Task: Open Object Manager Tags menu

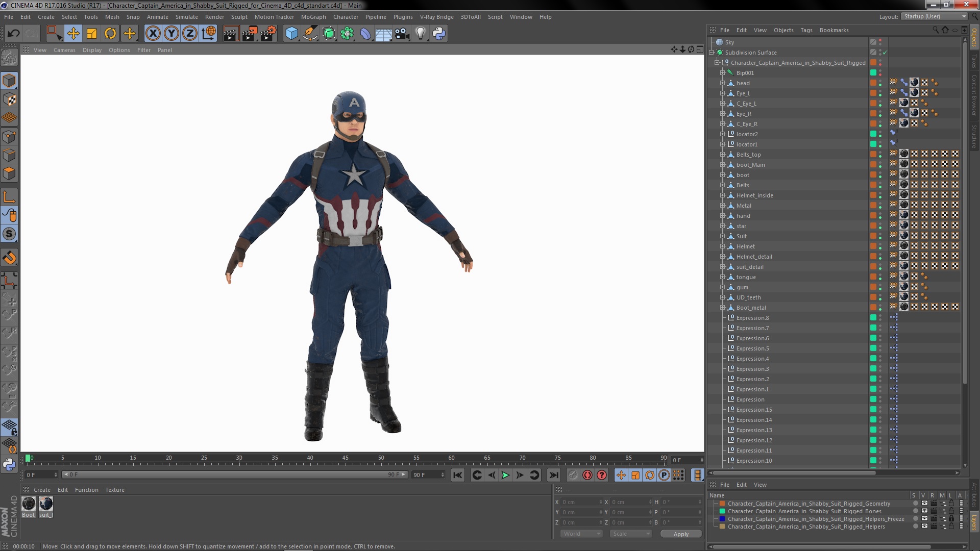Action: 806,30
